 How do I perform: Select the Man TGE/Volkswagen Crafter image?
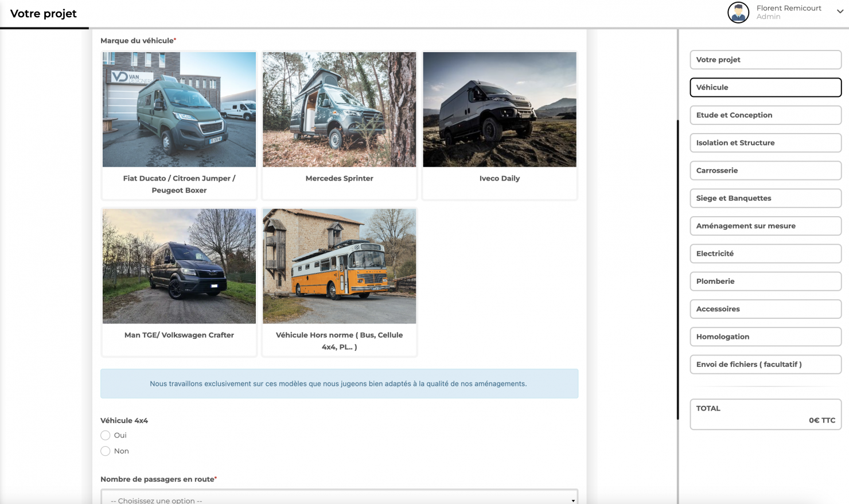(x=179, y=266)
